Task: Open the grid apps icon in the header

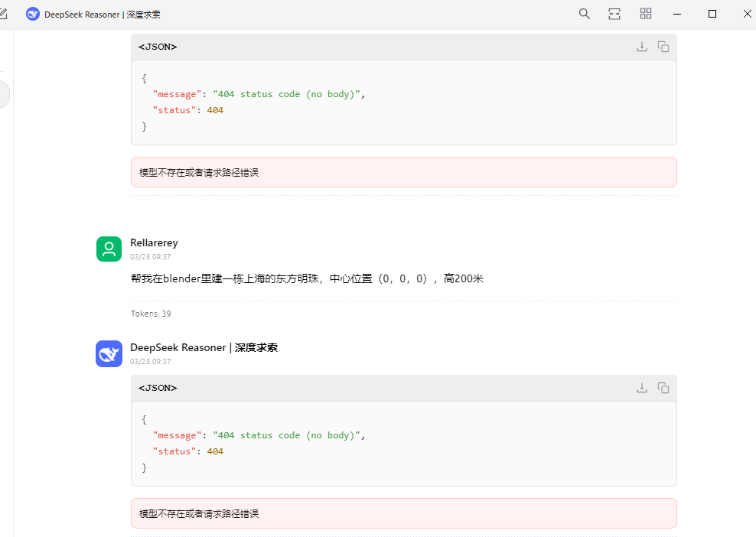Action: (x=646, y=14)
